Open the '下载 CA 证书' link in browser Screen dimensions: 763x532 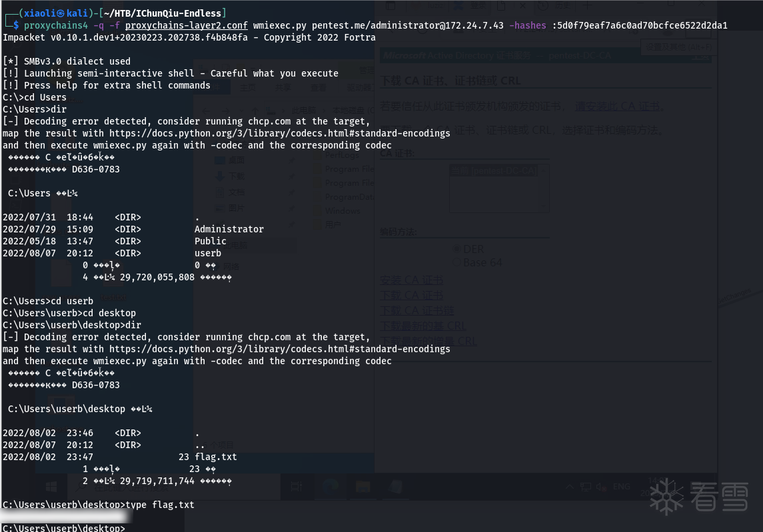(412, 295)
